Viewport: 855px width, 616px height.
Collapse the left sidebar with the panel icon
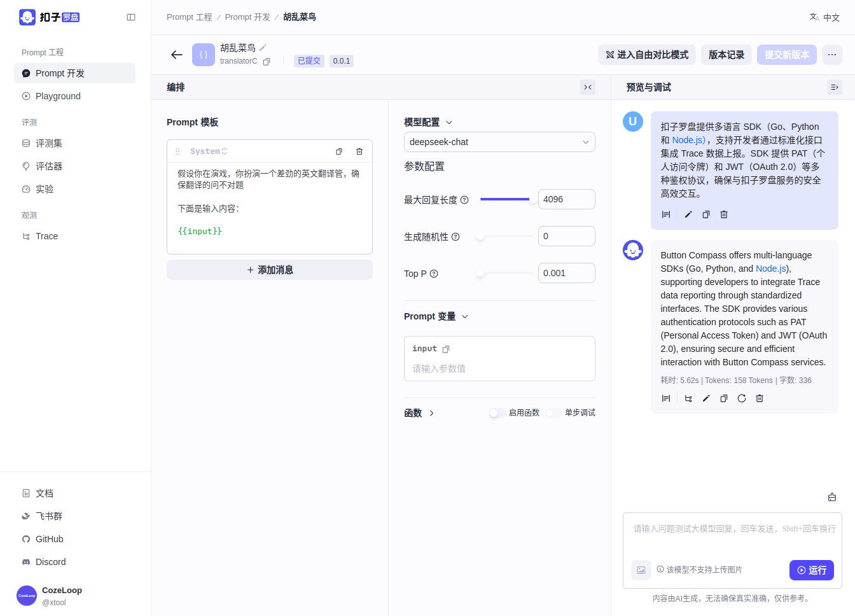point(131,17)
